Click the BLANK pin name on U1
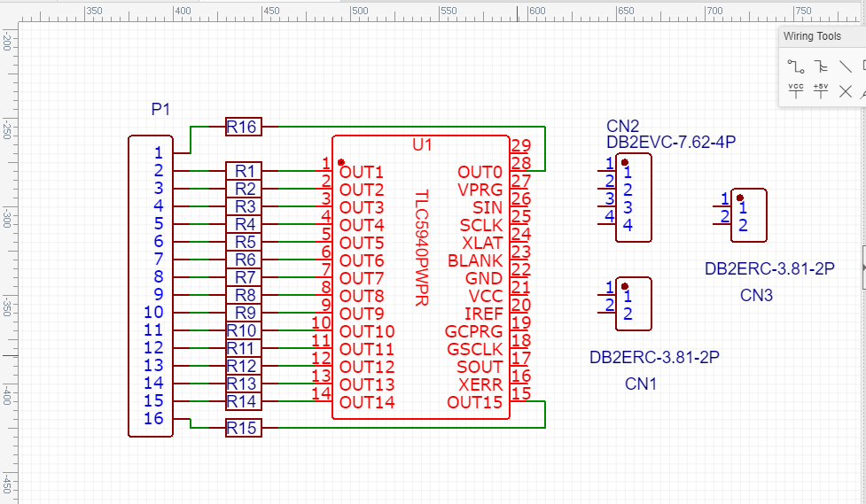The width and height of the screenshot is (866, 504). point(475,260)
